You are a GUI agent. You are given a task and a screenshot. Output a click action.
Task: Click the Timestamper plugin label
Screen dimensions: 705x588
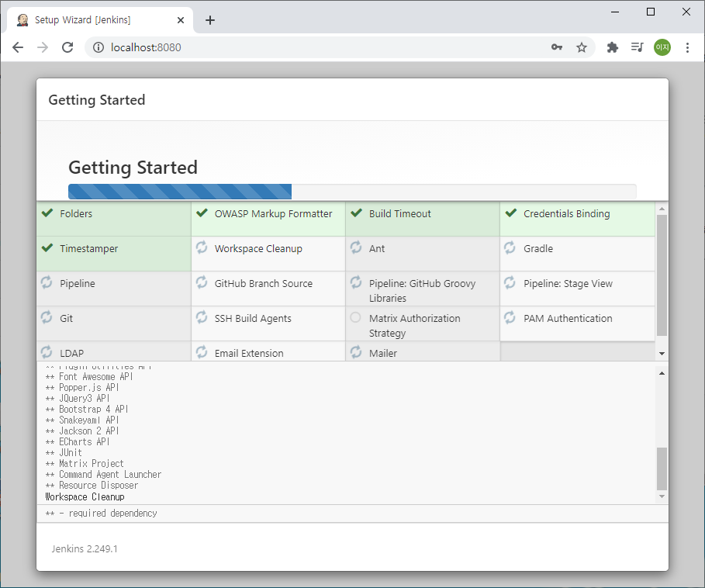coord(89,248)
